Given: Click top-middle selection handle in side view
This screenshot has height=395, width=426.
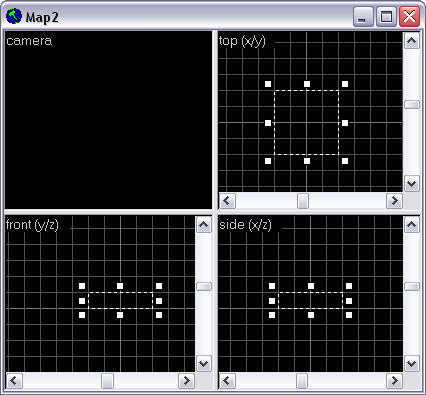Looking at the screenshot, I should pyautogui.click(x=311, y=286).
